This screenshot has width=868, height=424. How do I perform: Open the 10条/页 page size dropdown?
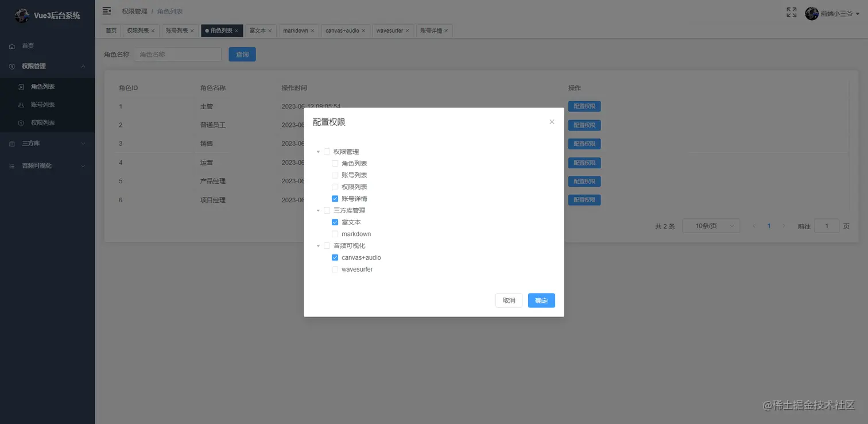(711, 226)
